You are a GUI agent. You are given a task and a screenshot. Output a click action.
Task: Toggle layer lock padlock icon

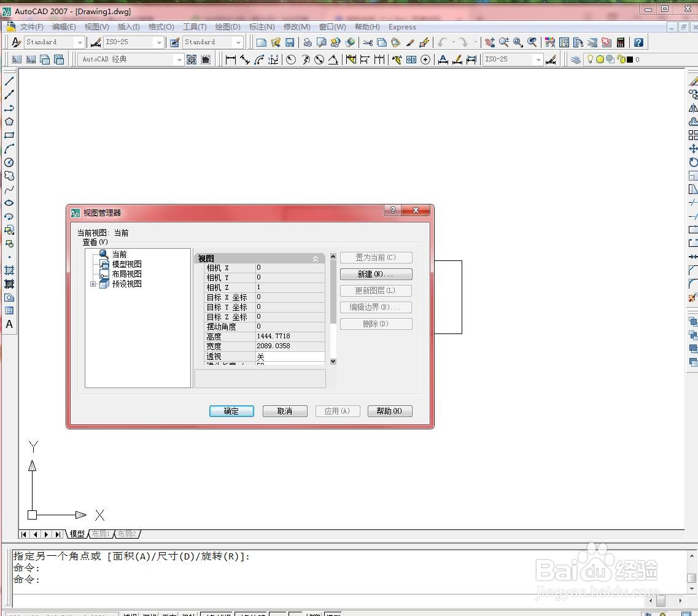621,59
